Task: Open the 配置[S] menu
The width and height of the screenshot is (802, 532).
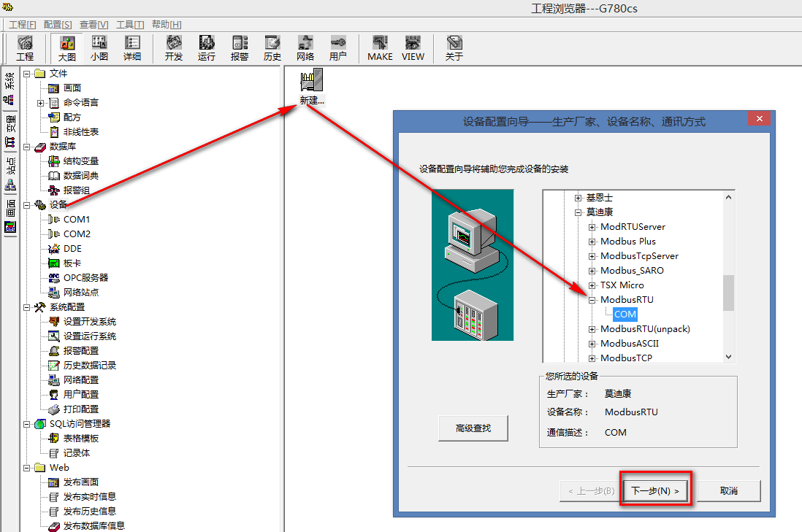Action: (58, 24)
